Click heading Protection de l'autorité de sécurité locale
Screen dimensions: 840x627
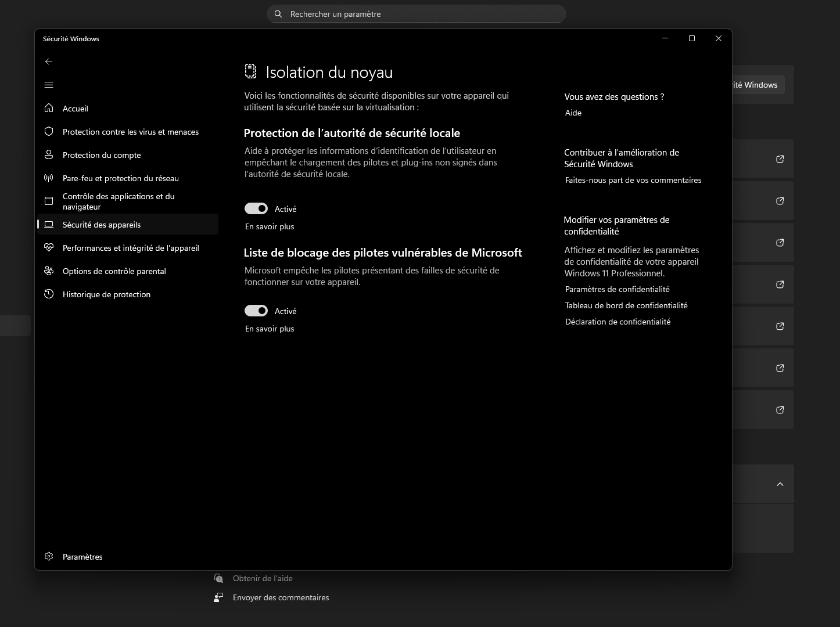352,133
